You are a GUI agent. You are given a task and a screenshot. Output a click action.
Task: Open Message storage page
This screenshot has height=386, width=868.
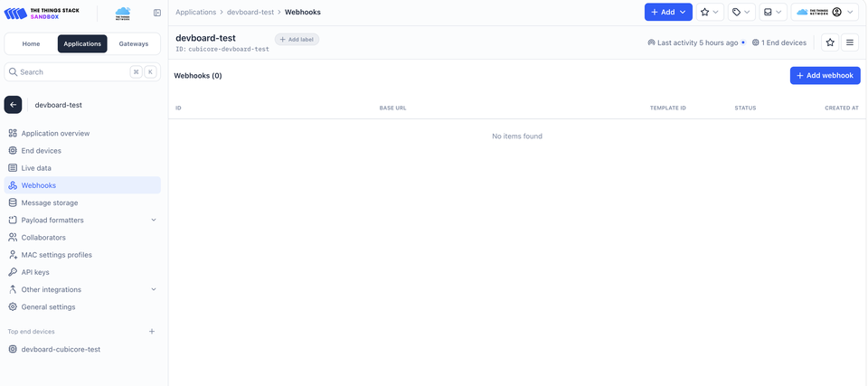click(82, 202)
